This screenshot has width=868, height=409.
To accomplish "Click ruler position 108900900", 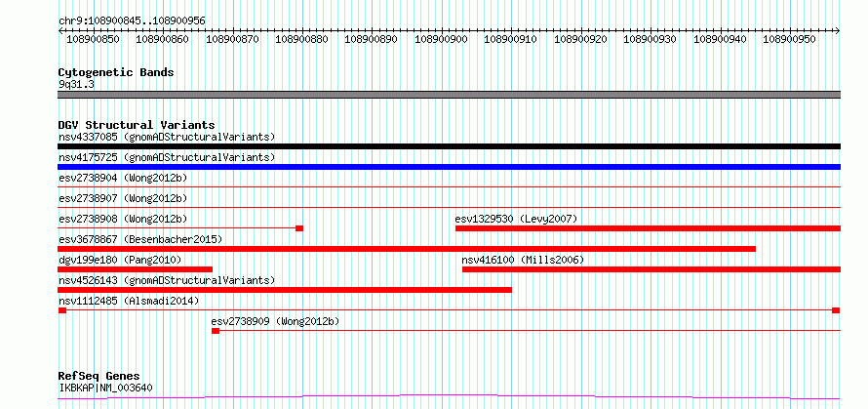I will [x=441, y=39].
